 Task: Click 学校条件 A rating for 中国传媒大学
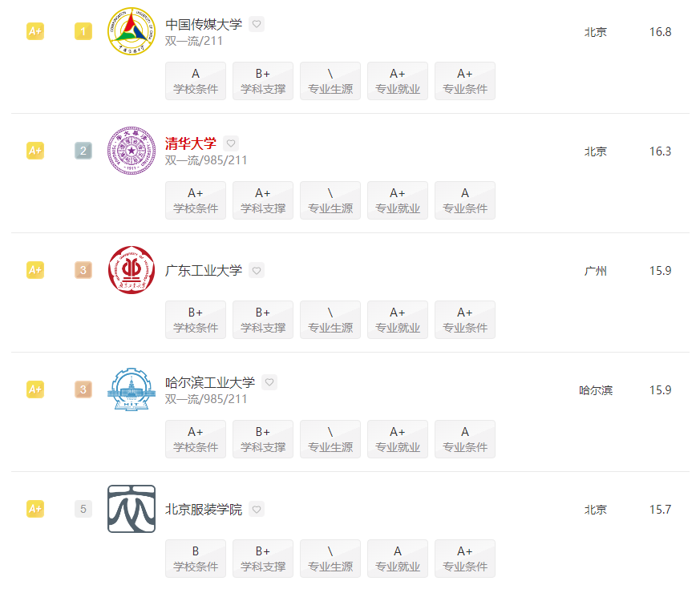196,81
